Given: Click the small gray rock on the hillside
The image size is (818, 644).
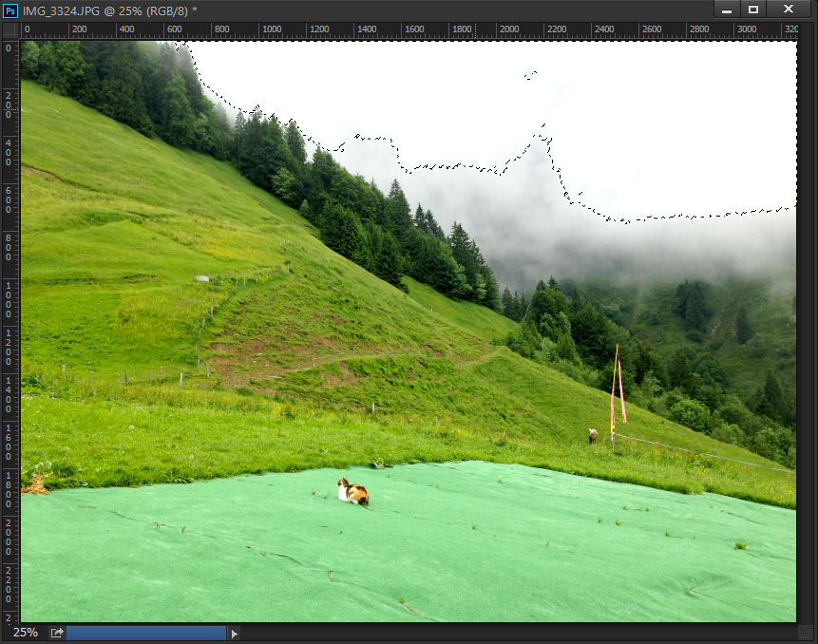Looking at the screenshot, I should pyautogui.click(x=202, y=278).
